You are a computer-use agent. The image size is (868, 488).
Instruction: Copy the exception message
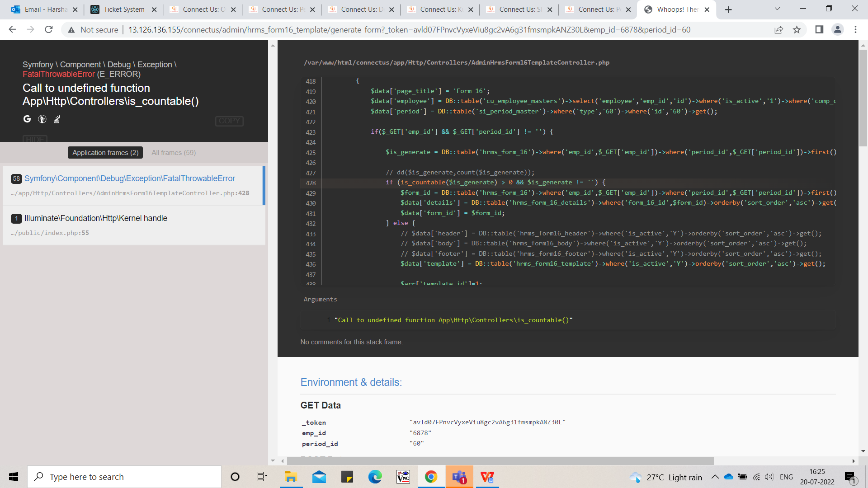click(229, 121)
